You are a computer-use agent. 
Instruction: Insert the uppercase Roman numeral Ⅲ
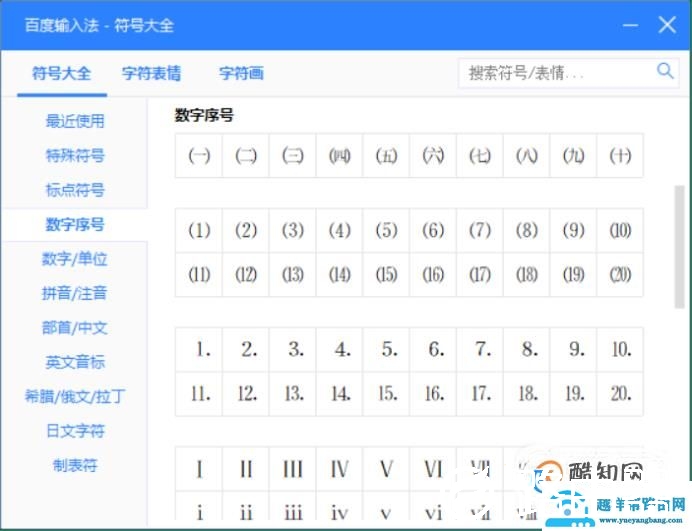click(x=293, y=469)
